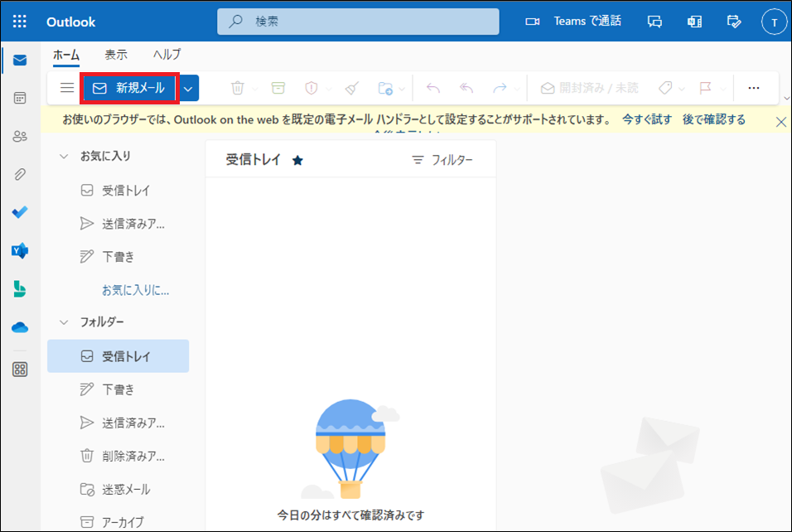The width and height of the screenshot is (792, 532).
Task: Open アーカイブ folder
Action: [x=118, y=522]
